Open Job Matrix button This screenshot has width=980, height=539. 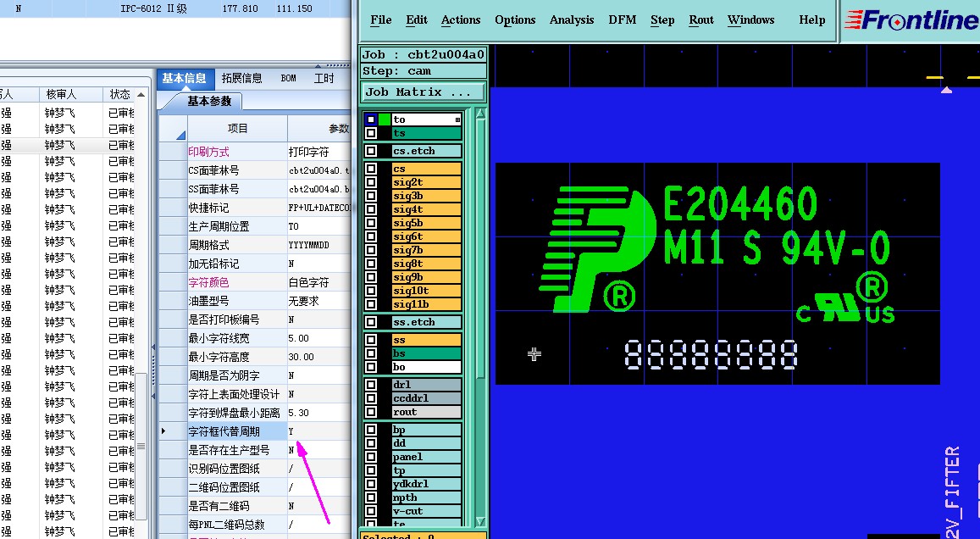click(x=424, y=92)
